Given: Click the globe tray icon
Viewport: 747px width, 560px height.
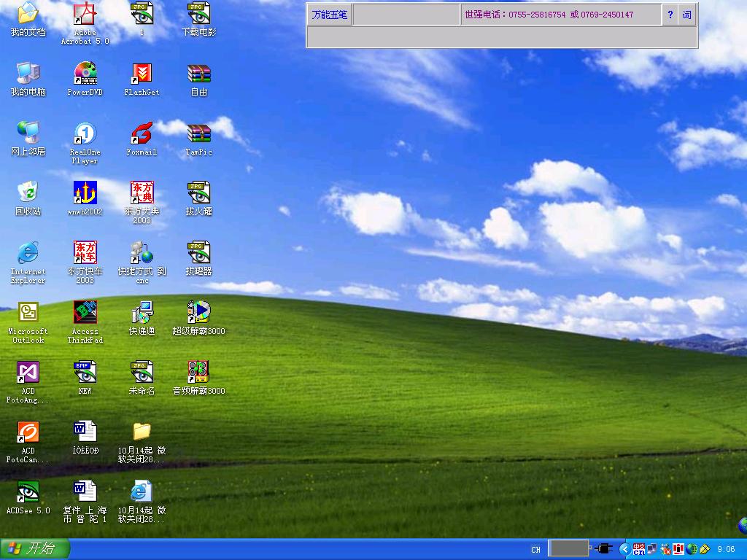Looking at the screenshot, I should pyautogui.click(x=692, y=550).
